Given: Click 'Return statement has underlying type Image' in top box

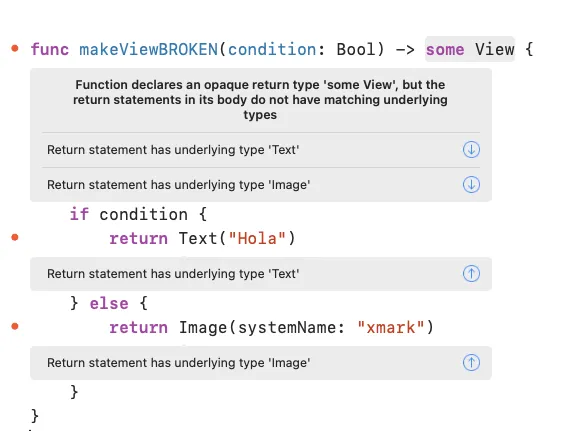Looking at the screenshot, I should pyautogui.click(x=178, y=184).
